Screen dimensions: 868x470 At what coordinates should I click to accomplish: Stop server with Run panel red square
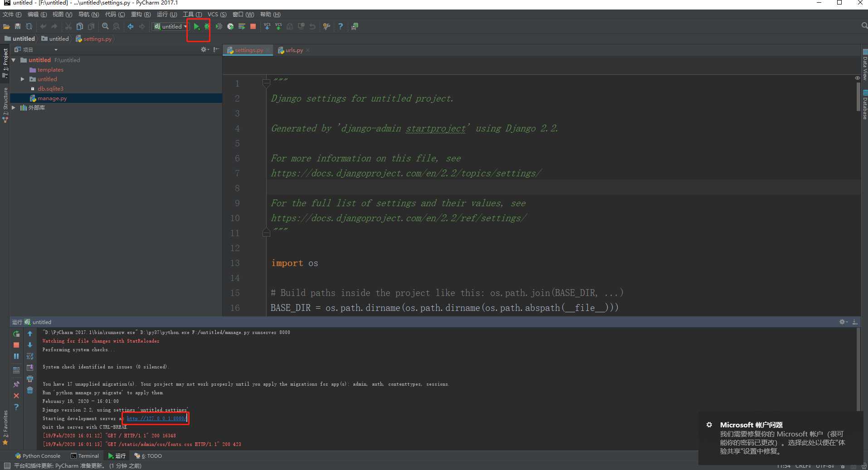tap(16, 345)
